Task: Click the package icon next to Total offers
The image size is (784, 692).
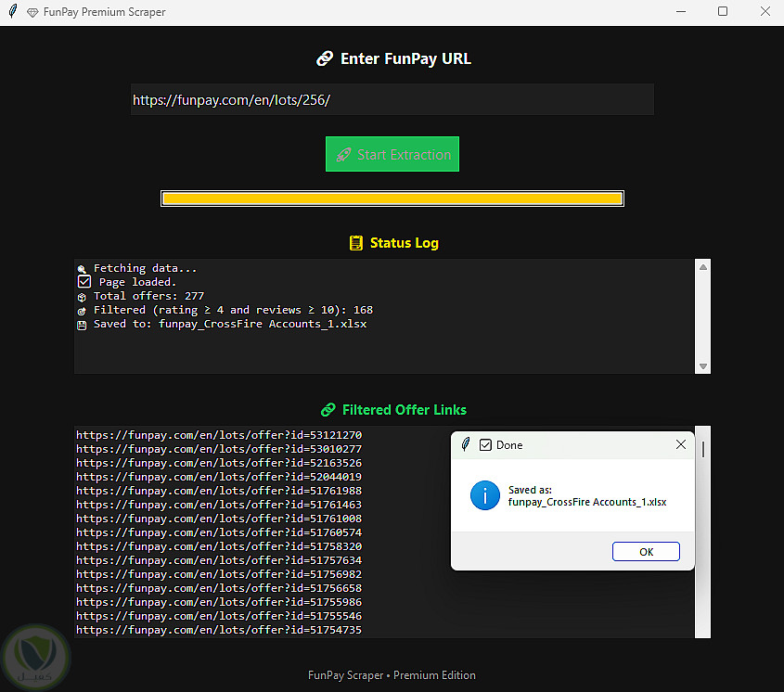Action: coord(82,297)
